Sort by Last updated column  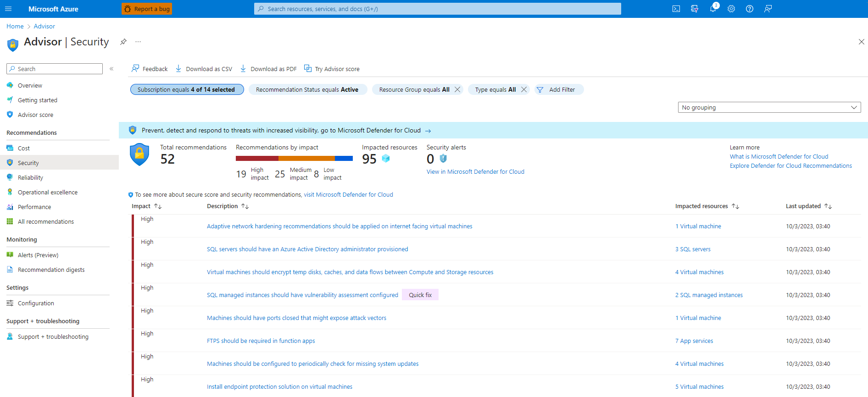pyautogui.click(x=808, y=206)
